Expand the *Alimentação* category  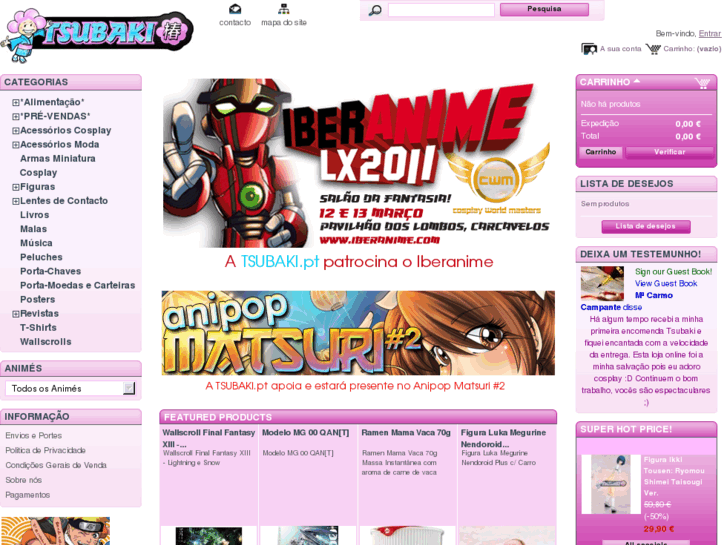click(16, 103)
